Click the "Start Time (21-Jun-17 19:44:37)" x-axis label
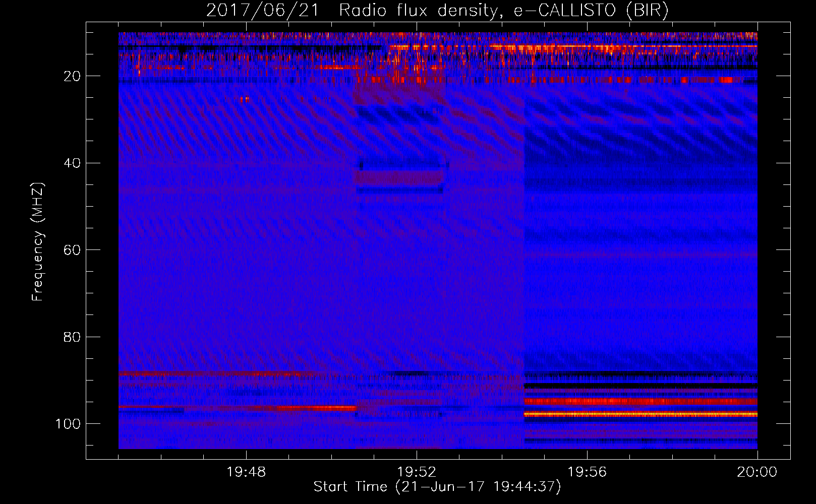Viewport: 816px width, 504px height. [x=437, y=487]
